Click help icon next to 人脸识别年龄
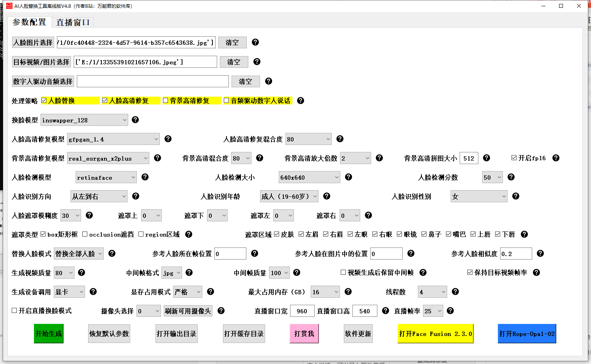The width and height of the screenshot is (591, 364). [x=327, y=196]
